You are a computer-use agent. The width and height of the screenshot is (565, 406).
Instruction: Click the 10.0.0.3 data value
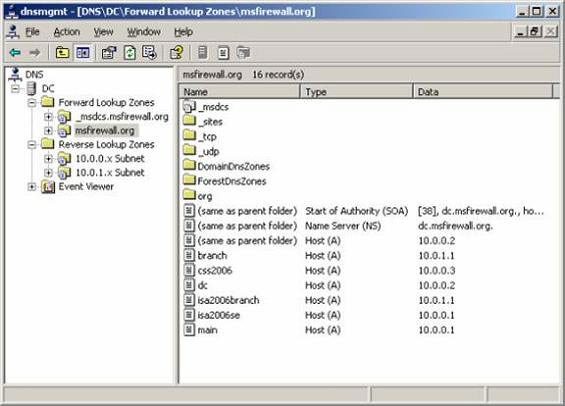(436, 271)
